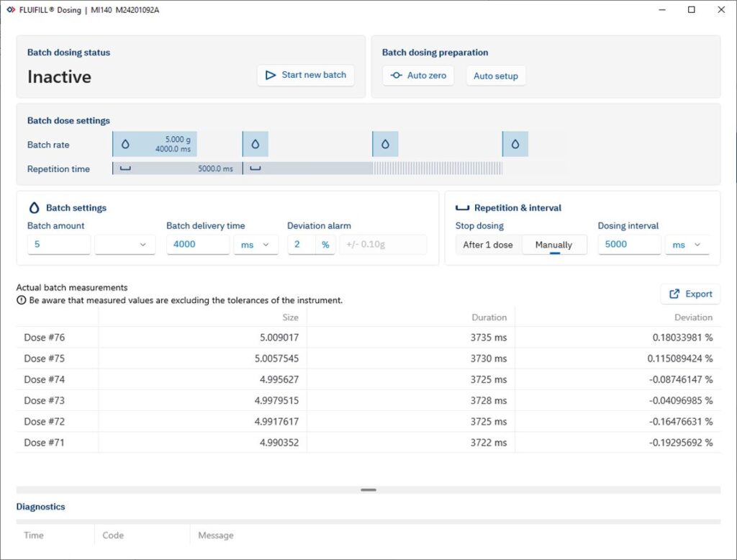Click the Export icon above measurements table
Image resolution: width=737 pixels, height=560 pixels.
[x=674, y=294]
